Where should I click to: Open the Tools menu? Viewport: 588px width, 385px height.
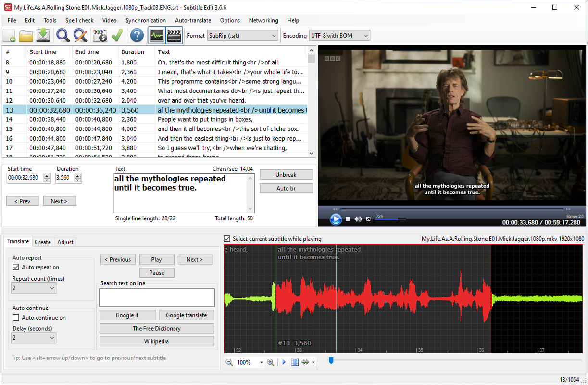(x=50, y=20)
